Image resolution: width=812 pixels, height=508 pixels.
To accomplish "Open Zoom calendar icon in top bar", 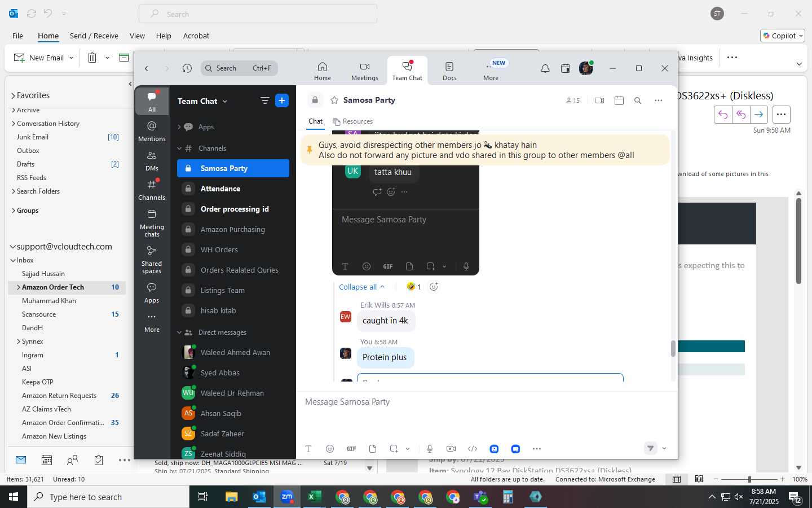I will pyautogui.click(x=566, y=68).
